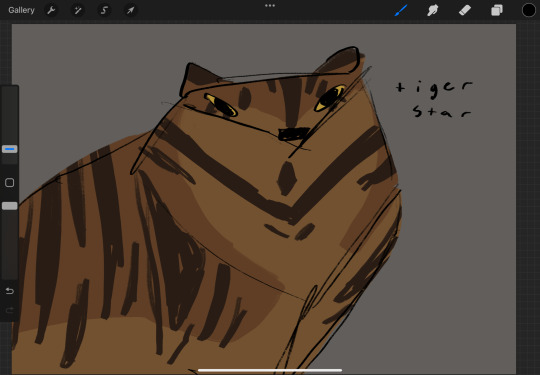Click the handwritten 'tiger star' text

pyautogui.click(x=435, y=99)
